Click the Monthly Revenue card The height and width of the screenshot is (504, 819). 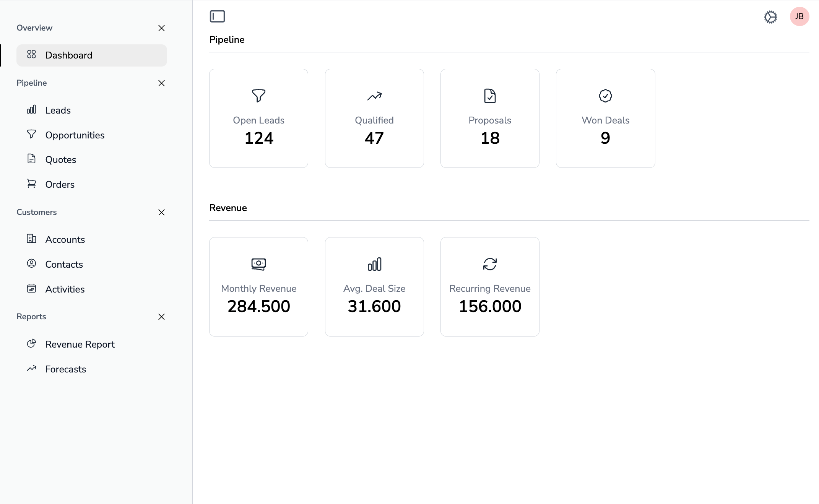pos(258,286)
